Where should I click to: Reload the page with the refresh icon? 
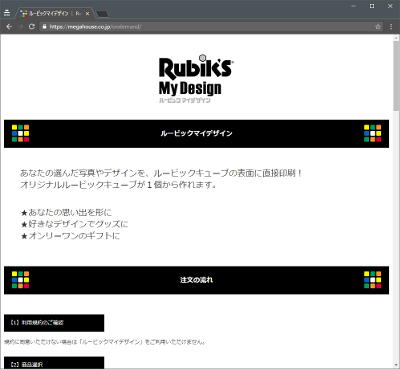click(x=32, y=27)
